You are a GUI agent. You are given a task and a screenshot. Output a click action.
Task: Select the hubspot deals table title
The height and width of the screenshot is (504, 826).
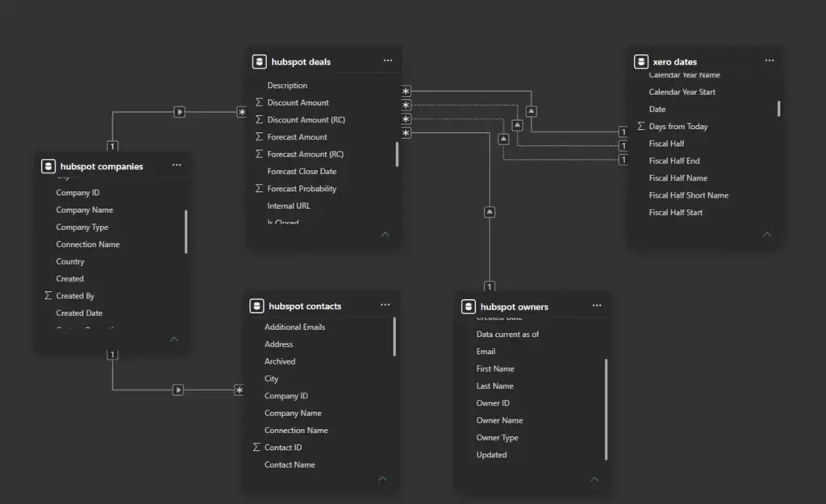pyautogui.click(x=301, y=62)
